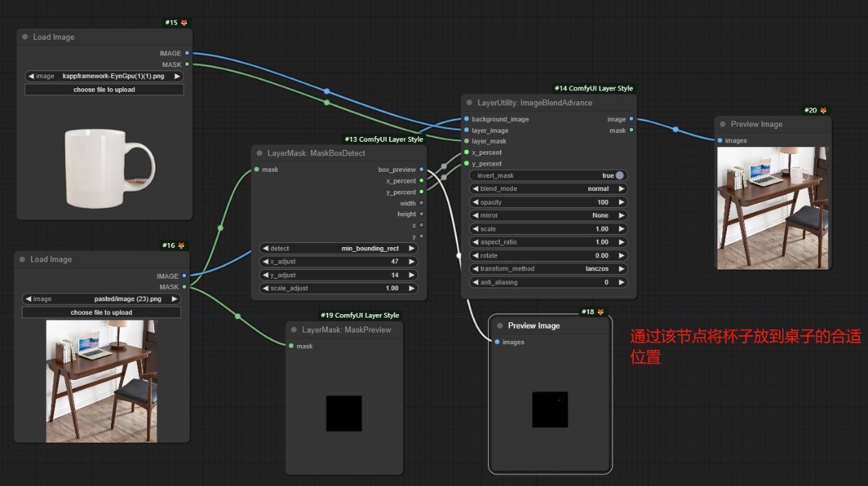Viewport: 868px width, 486px height.
Task: Open the blend_mode dropdown showing normal
Action: click(x=548, y=189)
